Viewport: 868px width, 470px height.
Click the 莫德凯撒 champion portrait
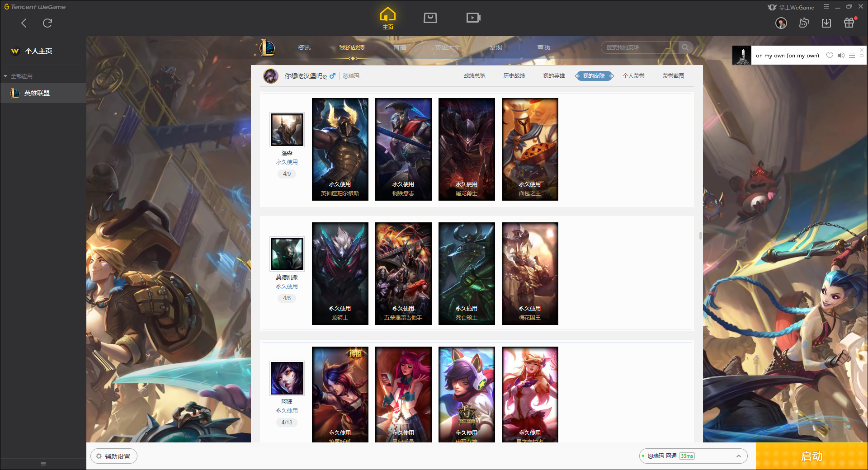tap(287, 254)
